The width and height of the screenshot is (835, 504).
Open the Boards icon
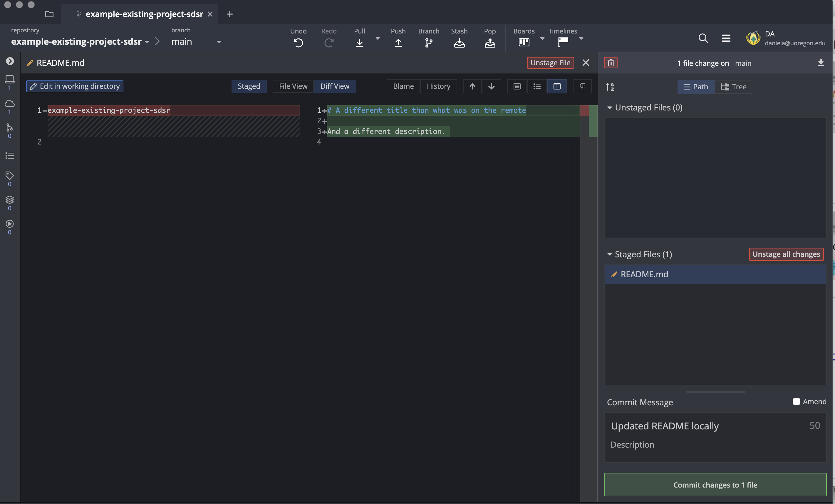pyautogui.click(x=524, y=42)
